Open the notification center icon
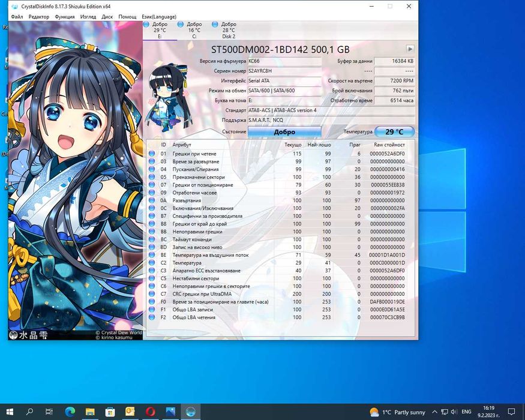525x420 pixels. click(x=511, y=412)
